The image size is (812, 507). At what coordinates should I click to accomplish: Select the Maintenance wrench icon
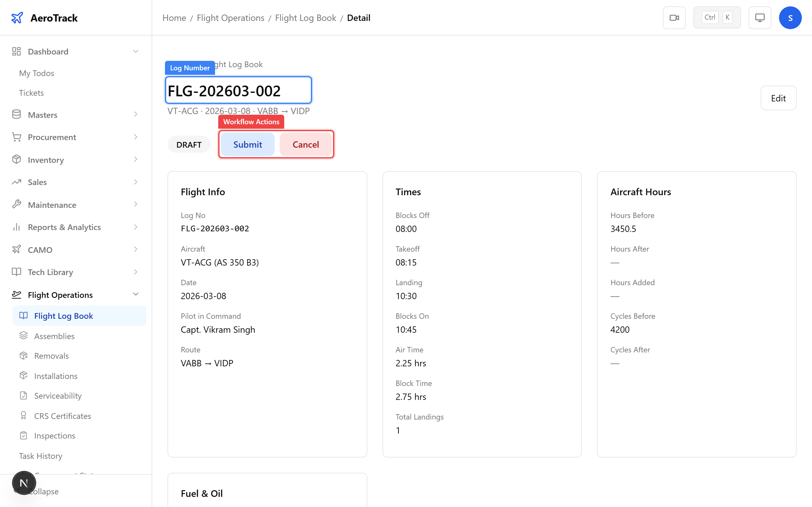click(x=16, y=205)
